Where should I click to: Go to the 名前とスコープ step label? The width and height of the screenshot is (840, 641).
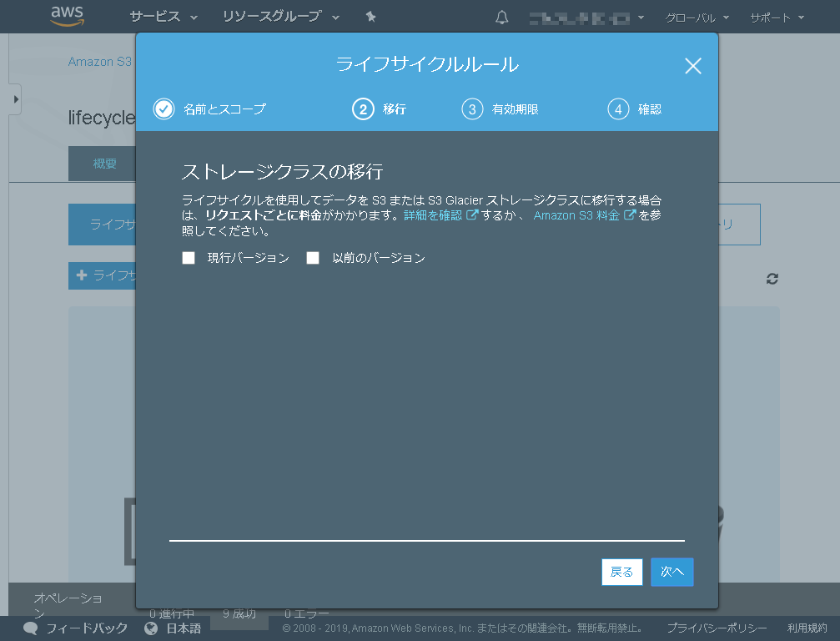224,109
